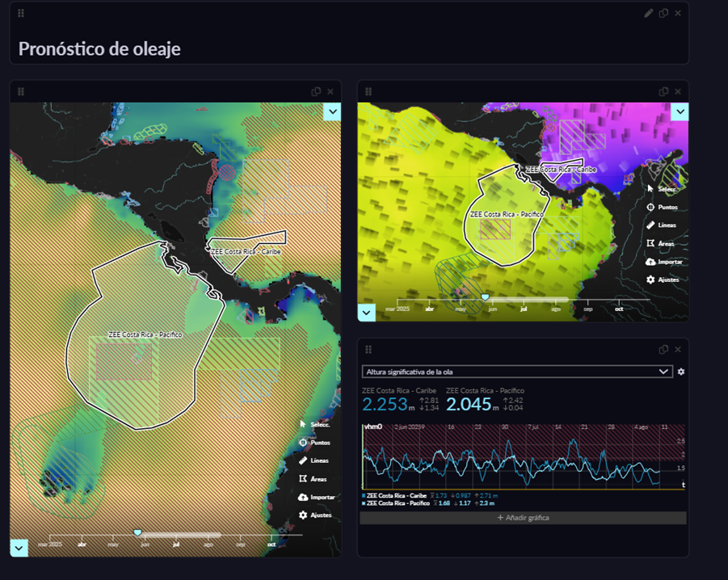Click the pencil edit icon in the title panel

(x=648, y=13)
